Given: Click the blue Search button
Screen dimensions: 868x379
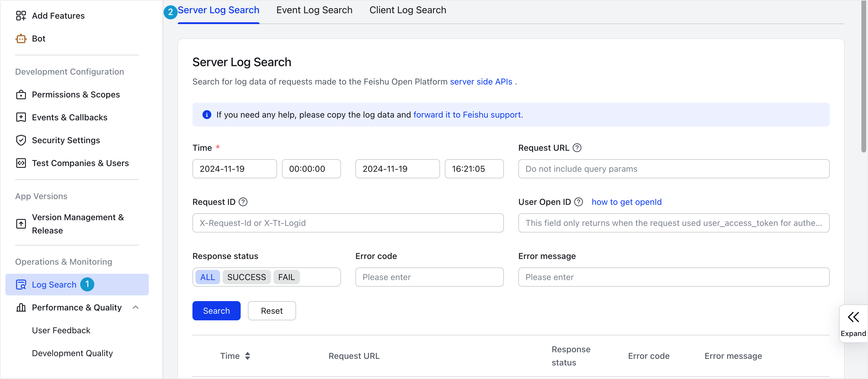Looking at the screenshot, I should (x=216, y=311).
